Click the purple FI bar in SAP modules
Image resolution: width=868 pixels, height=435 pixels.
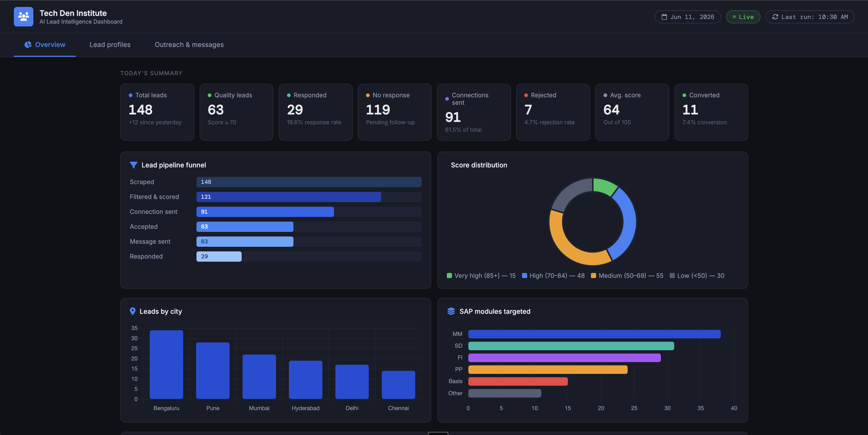click(x=564, y=358)
